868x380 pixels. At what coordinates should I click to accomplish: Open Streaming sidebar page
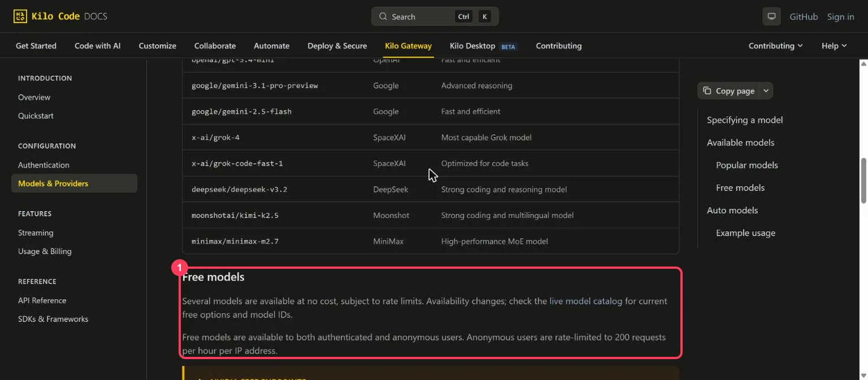pos(36,233)
